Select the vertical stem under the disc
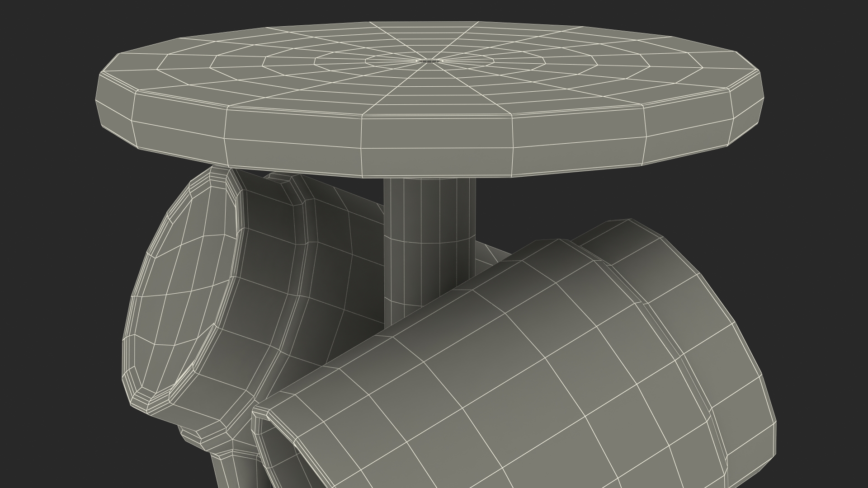This screenshot has height=488, width=868. pos(429,244)
